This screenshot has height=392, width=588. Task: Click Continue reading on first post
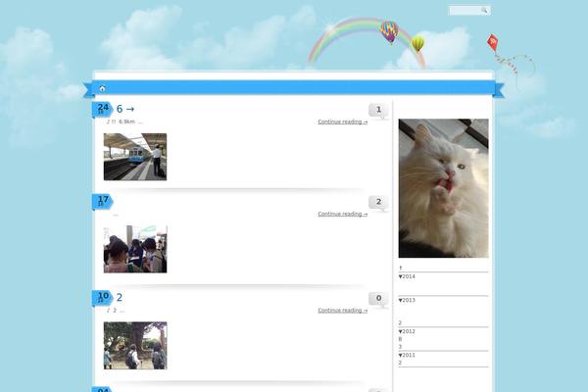tap(342, 122)
